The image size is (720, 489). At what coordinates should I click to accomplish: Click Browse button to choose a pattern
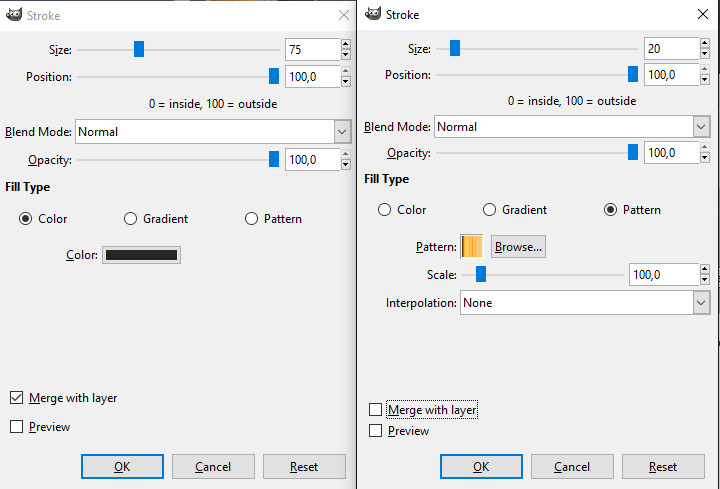tap(518, 246)
